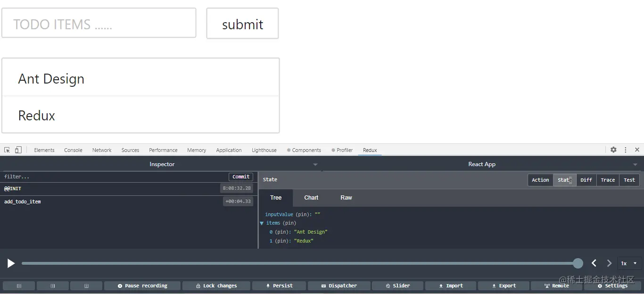Switch to Trace view
The height and width of the screenshot is (294, 644).
608,180
